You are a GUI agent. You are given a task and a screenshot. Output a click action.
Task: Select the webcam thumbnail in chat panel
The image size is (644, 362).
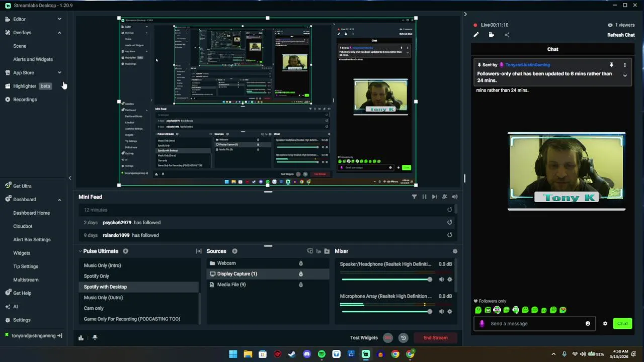[x=567, y=171]
